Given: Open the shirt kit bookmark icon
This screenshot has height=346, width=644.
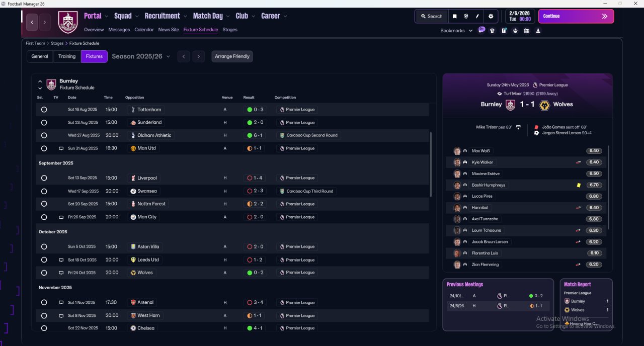Looking at the screenshot, I should [492, 31].
